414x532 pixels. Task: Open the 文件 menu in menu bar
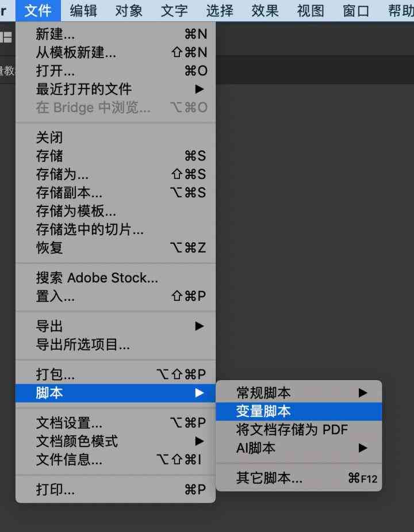coord(38,11)
